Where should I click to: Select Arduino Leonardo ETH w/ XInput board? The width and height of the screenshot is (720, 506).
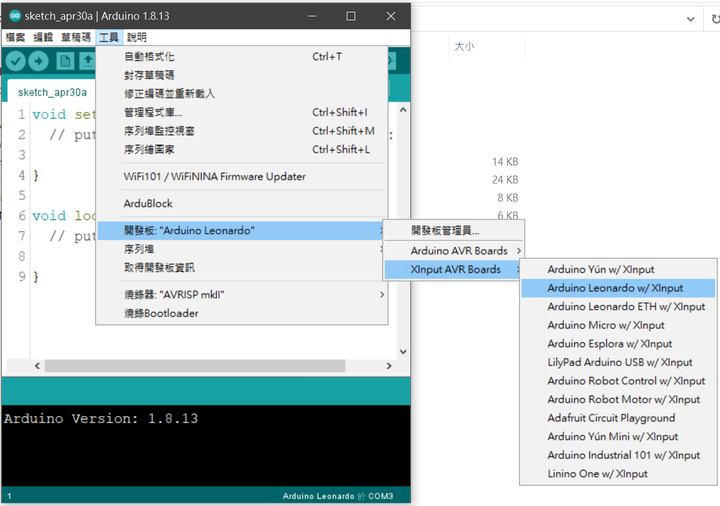click(x=618, y=307)
